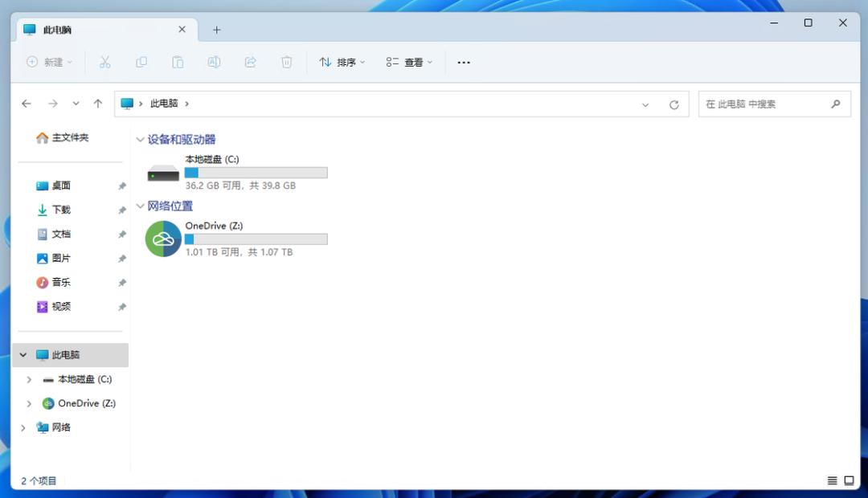Click the Cut scissors icon
This screenshot has height=498, width=868.
pos(104,62)
